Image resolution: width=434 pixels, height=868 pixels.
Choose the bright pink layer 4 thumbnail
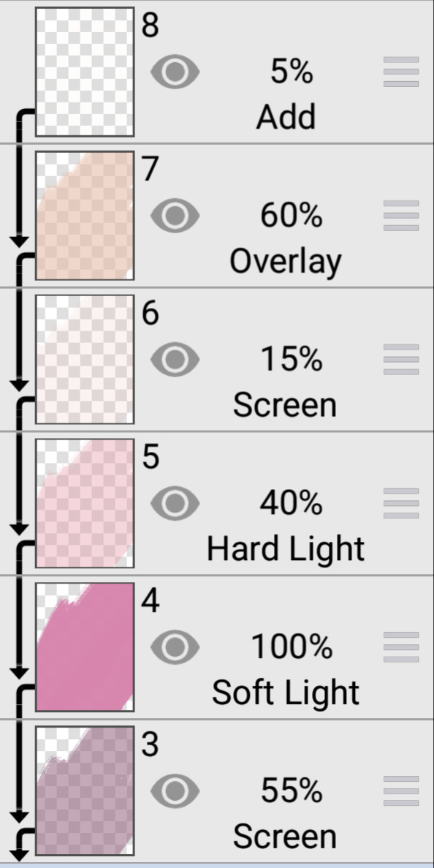[x=85, y=647]
